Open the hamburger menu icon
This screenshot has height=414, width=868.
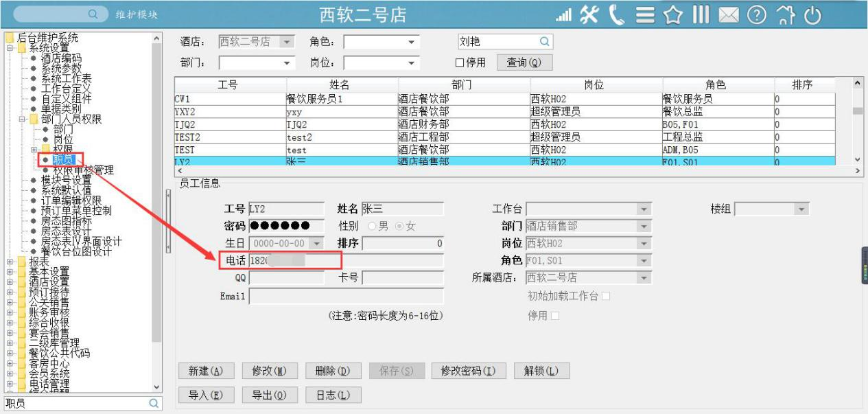pyautogui.click(x=644, y=15)
